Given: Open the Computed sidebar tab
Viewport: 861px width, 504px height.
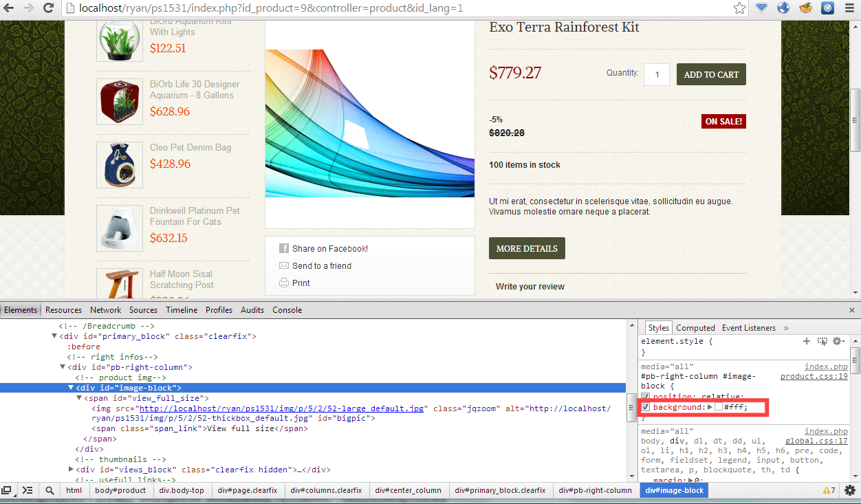Looking at the screenshot, I should (696, 328).
